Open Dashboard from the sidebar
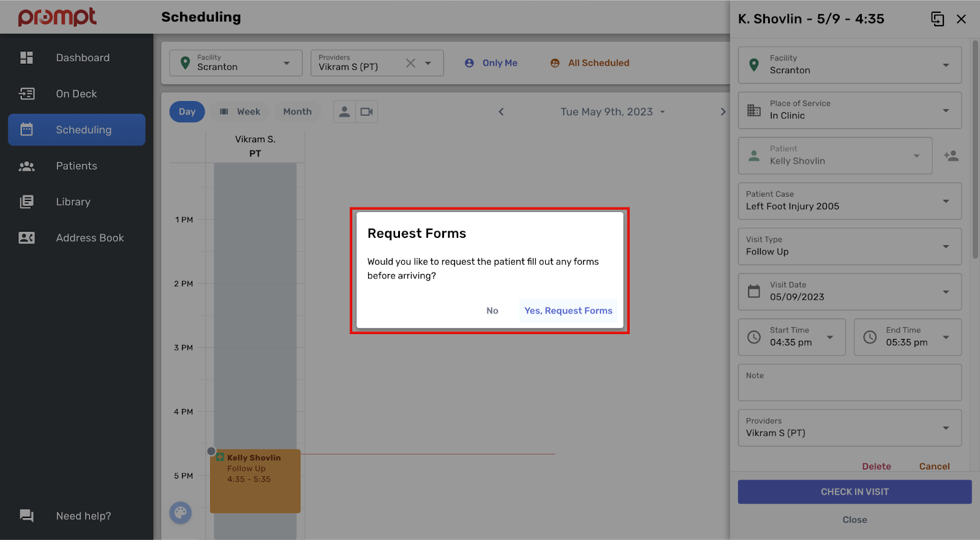 [x=83, y=58]
